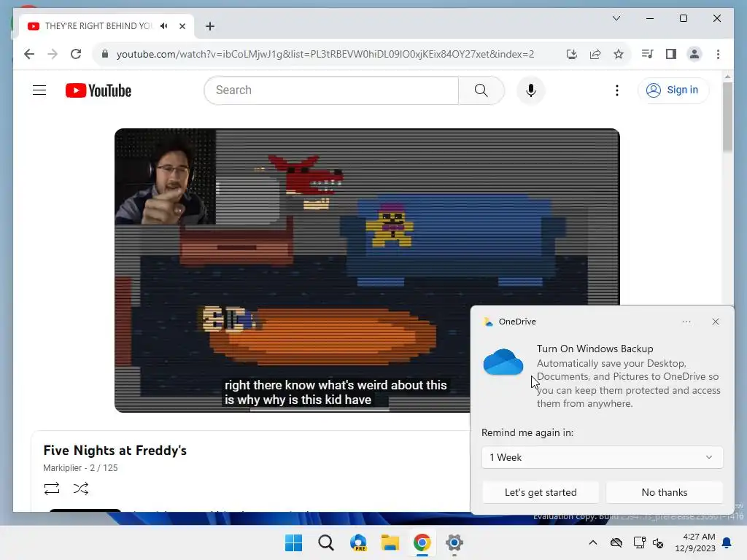Open File Explorer from taskbar

point(390,542)
